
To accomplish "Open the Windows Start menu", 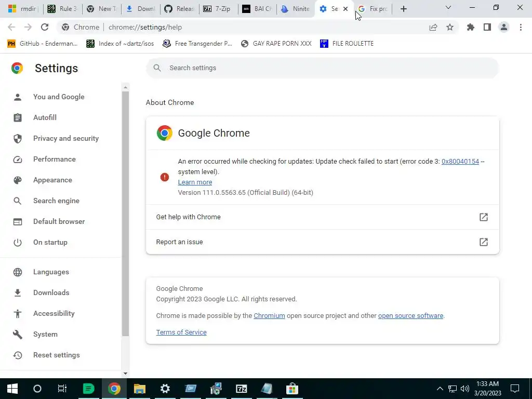I will coord(12,389).
